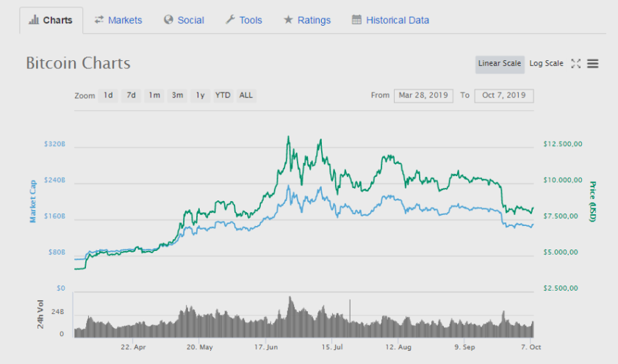Click the $5.000,00 price axis value
Viewport: 618px width, 364px height.
click(561, 252)
